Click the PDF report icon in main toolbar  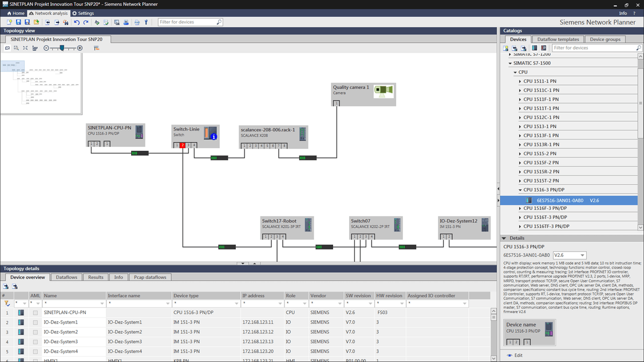pyautogui.click(x=137, y=22)
